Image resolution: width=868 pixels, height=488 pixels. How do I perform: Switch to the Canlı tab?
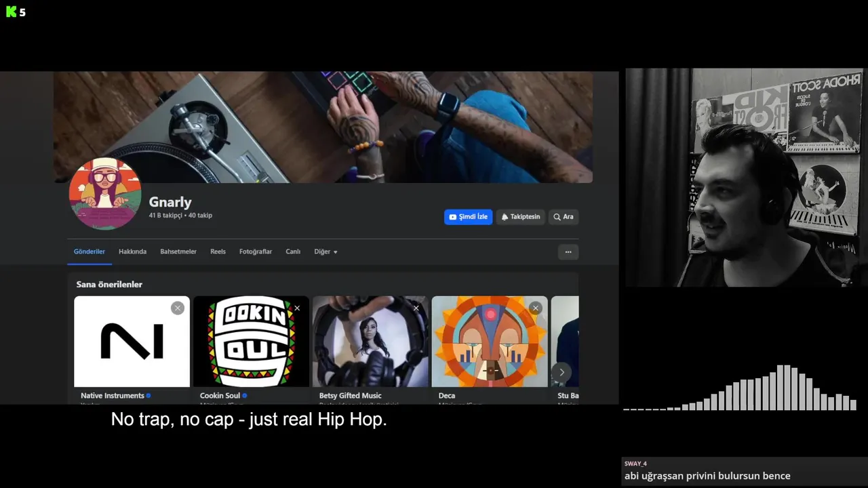point(293,251)
